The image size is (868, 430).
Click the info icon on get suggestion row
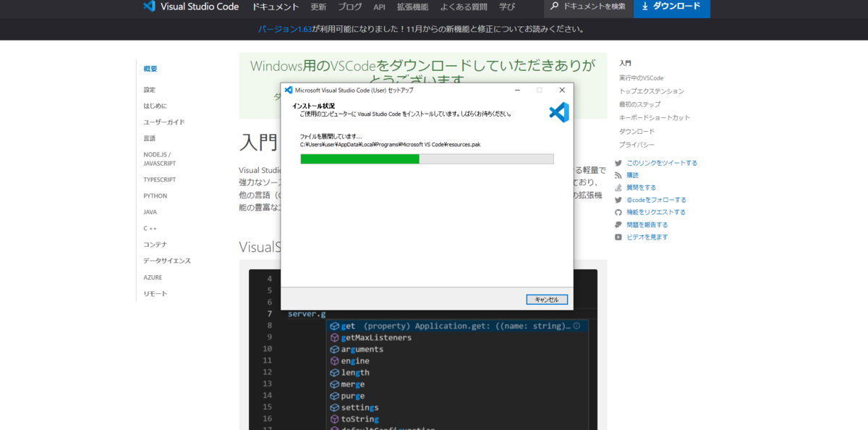tap(576, 326)
